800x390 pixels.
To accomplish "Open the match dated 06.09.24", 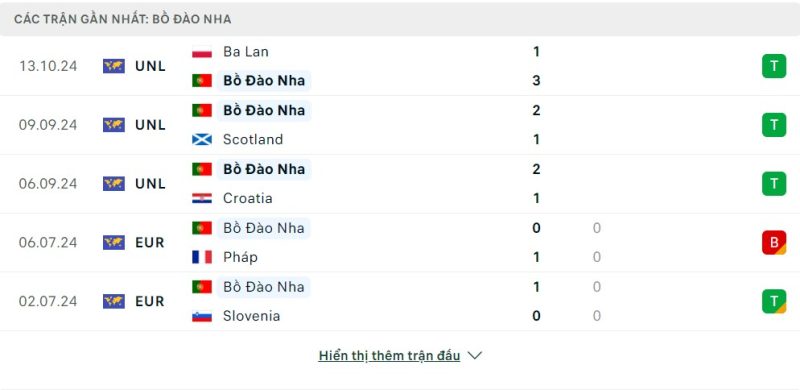I will point(400,184).
